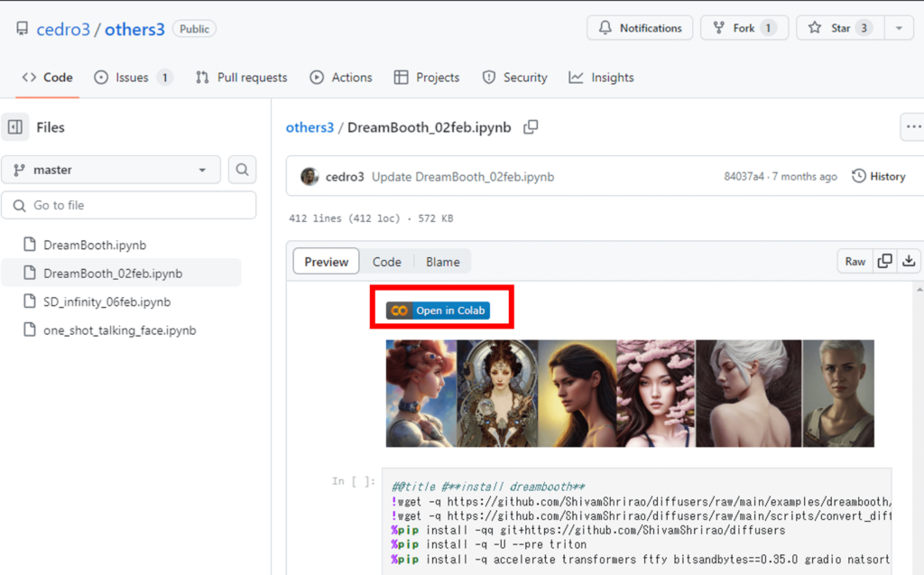924x575 pixels.
Task: Click the repository icon beside cedro3
Action: (23, 28)
